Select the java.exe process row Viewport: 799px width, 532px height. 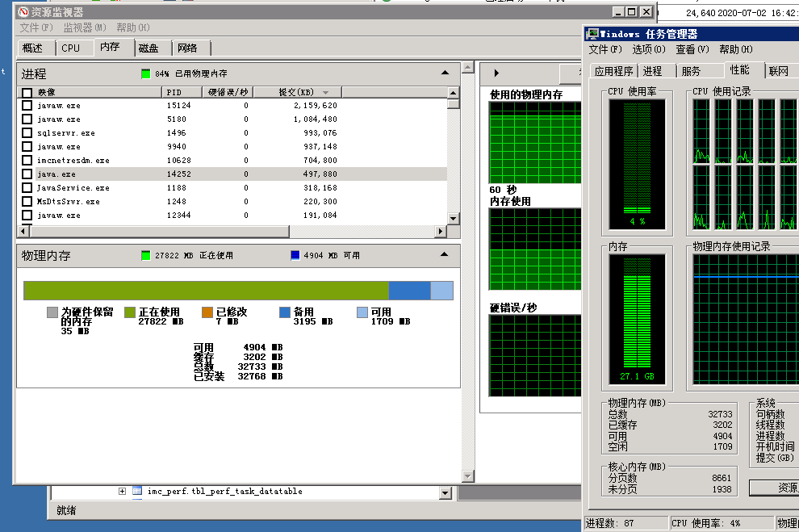(x=233, y=174)
